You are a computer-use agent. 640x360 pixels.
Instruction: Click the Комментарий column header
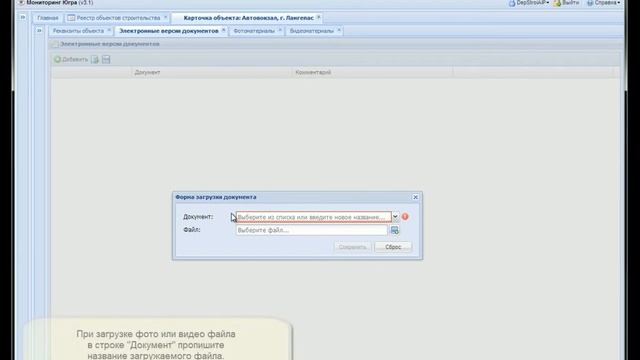click(x=373, y=72)
